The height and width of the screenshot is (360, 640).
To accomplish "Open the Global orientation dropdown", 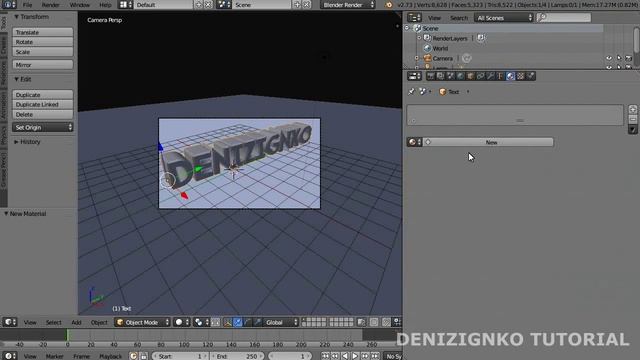I will click(x=281, y=322).
